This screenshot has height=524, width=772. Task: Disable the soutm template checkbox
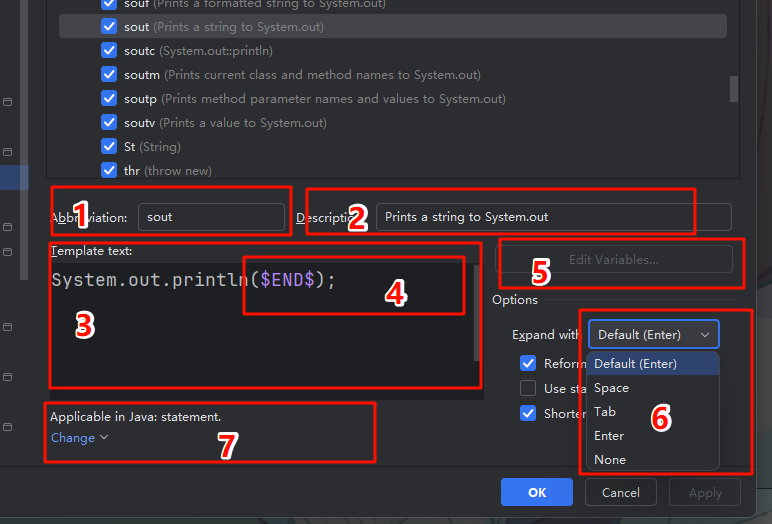click(x=109, y=75)
